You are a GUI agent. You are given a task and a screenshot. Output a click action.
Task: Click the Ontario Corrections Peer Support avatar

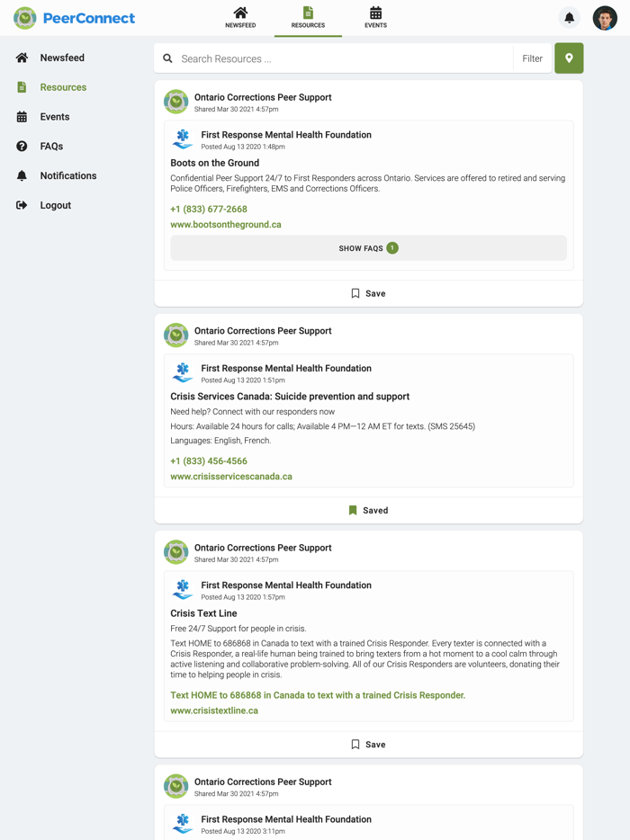175,102
